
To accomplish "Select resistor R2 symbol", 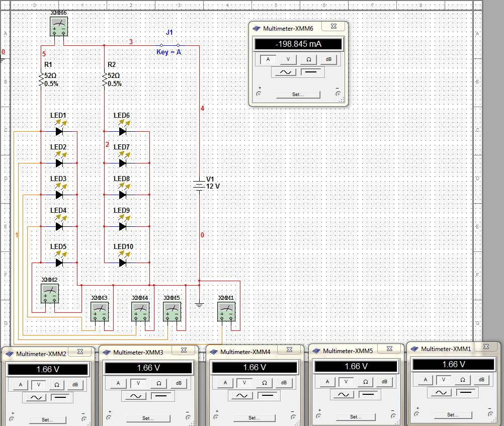I will coord(105,79).
